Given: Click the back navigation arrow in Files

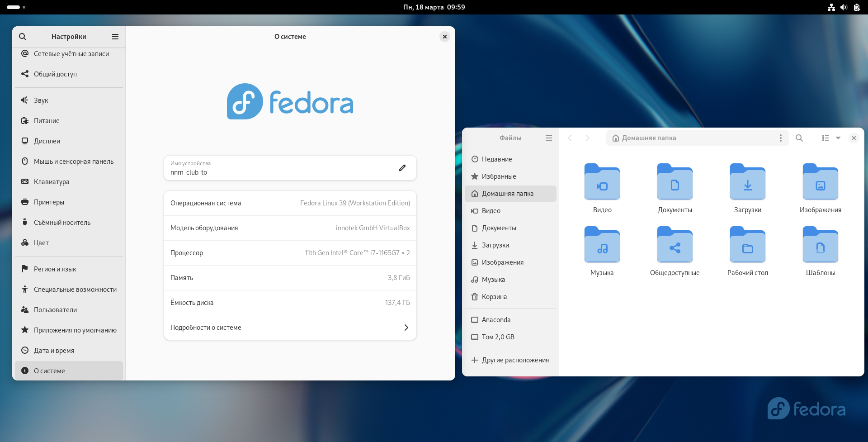Looking at the screenshot, I should [570, 138].
